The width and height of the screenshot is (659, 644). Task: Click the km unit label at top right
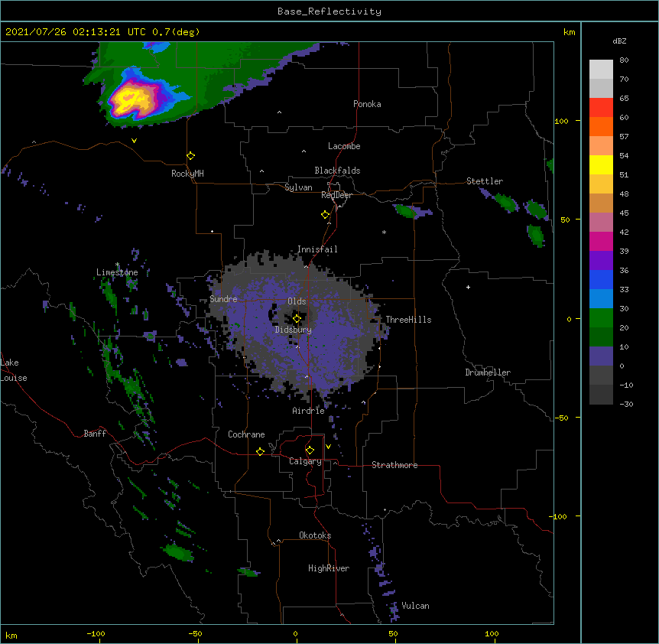coord(569,32)
